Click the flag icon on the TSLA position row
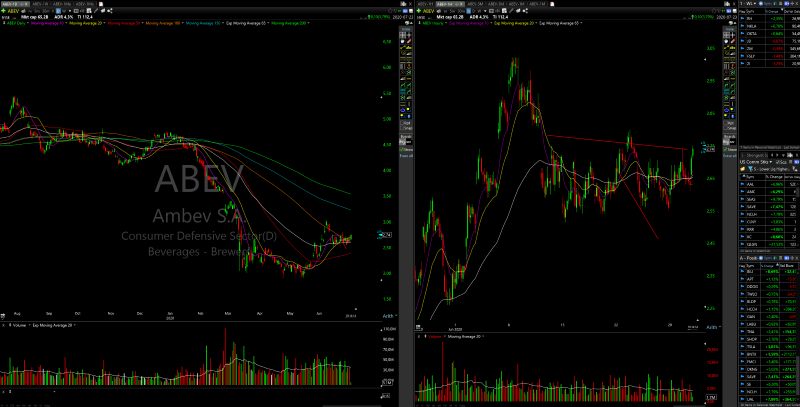The height and width of the screenshot is (407, 800). 742,347
